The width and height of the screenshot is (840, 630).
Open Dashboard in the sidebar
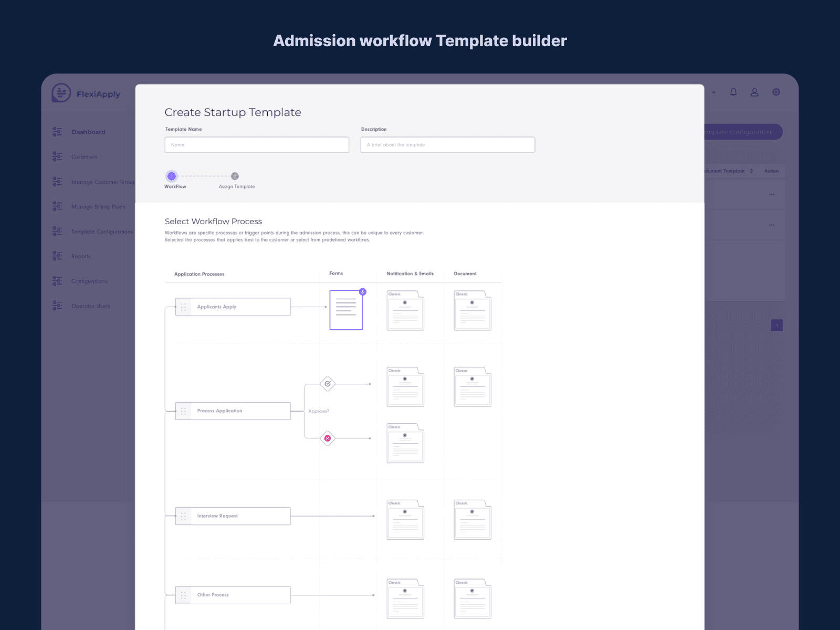88,132
